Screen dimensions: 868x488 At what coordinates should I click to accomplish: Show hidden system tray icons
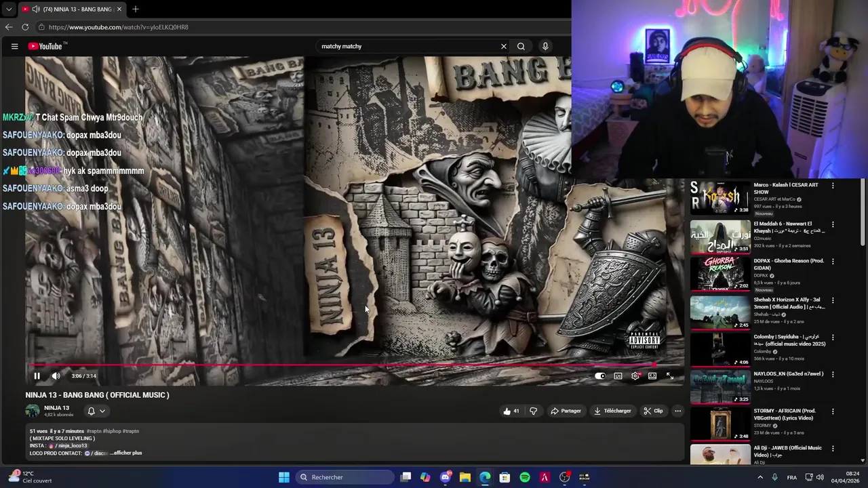(x=759, y=477)
